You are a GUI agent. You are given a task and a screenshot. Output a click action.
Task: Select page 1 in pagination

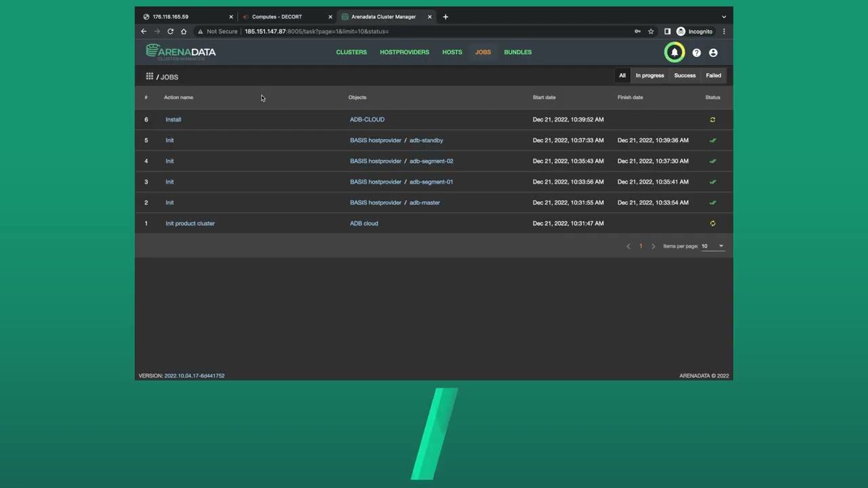tap(640, 246)
